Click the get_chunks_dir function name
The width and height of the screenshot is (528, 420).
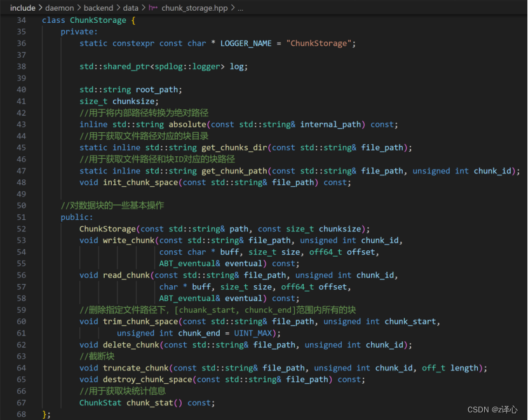point(235,147)
